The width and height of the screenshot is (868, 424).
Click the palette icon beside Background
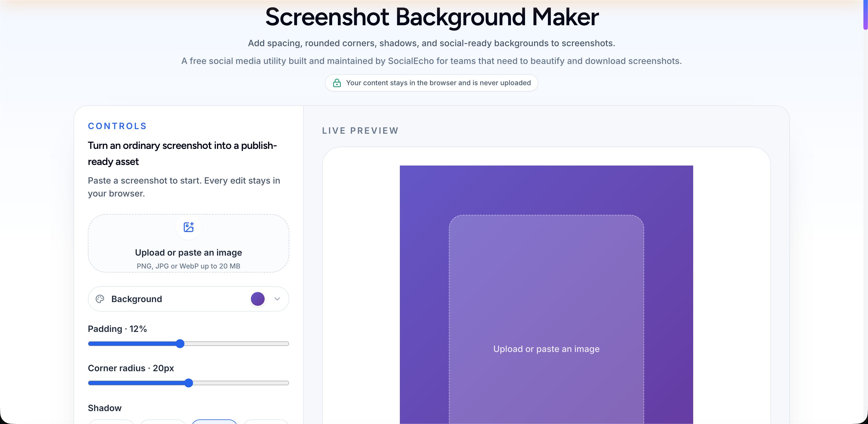[100, 299]
